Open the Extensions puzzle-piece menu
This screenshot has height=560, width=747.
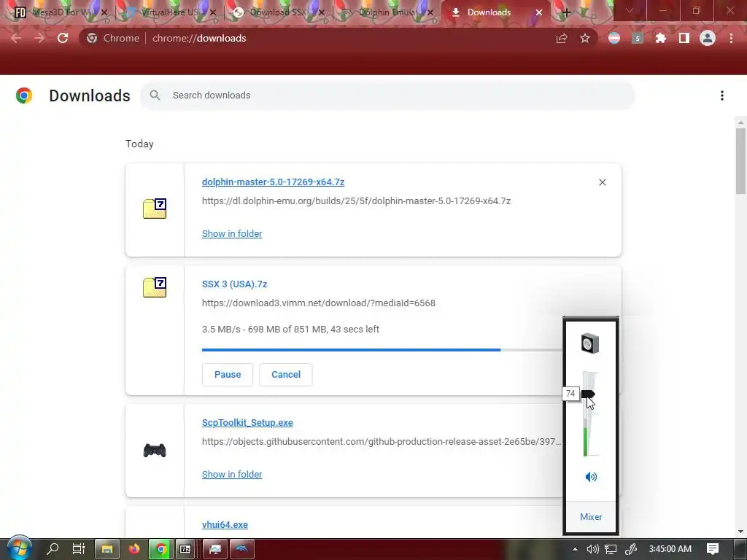click(661, 38)
